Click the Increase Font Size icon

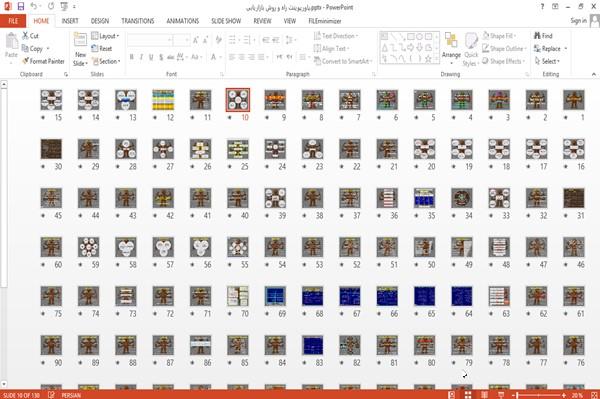196,40
